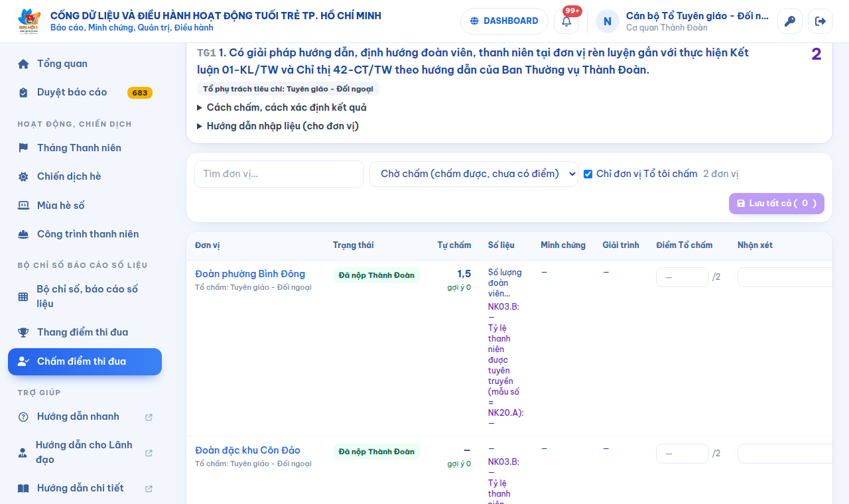The height and width of the screenshot is (504, 849).
Task: Click the key icon to change password
Action: [x=790, y=21]
